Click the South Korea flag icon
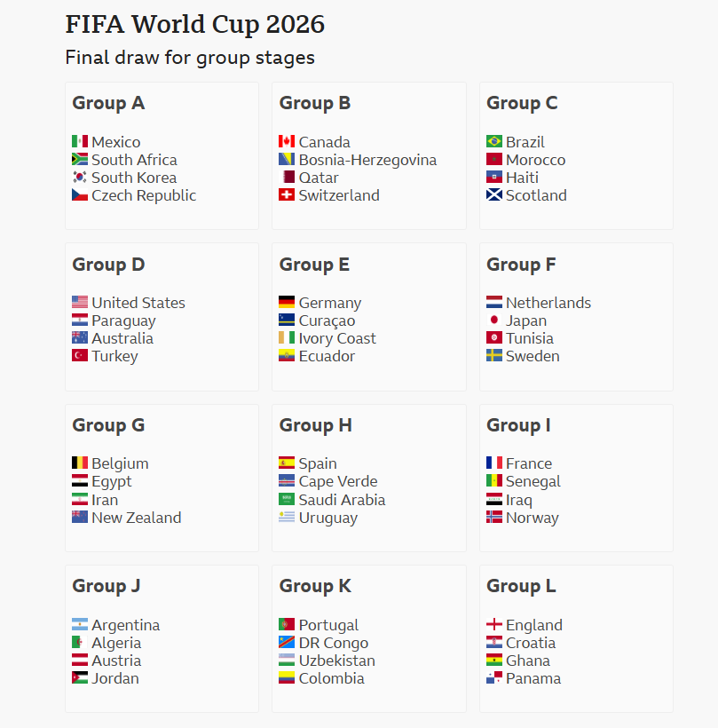This screenshot has width=718, height=728. point(80,178)
